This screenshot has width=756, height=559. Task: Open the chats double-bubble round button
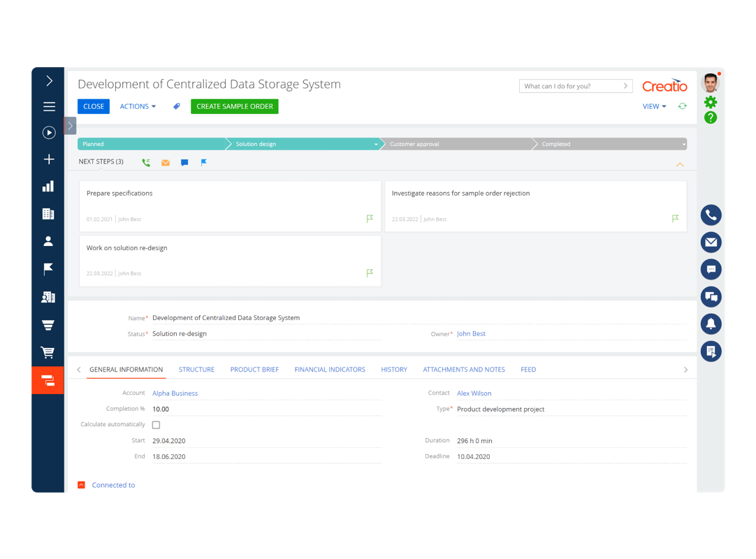(x=711, y=297)
